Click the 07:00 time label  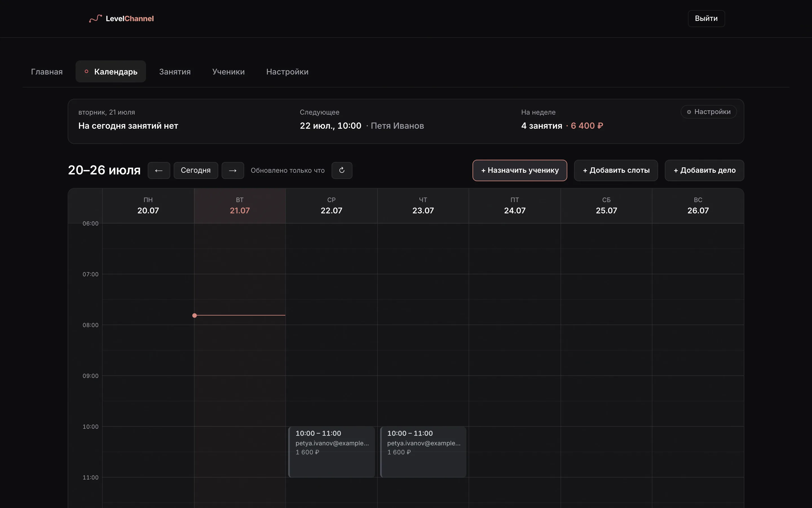coord(91,274)
